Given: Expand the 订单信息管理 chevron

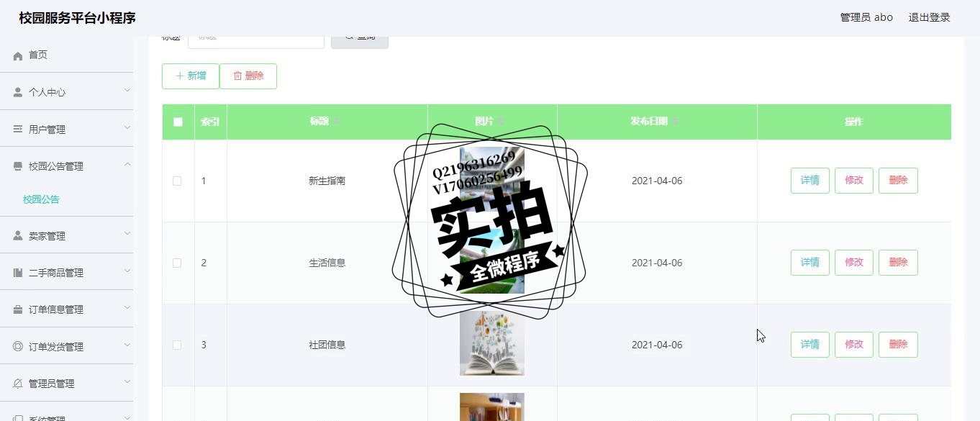Looking at the screenshot, I should 127,307.
